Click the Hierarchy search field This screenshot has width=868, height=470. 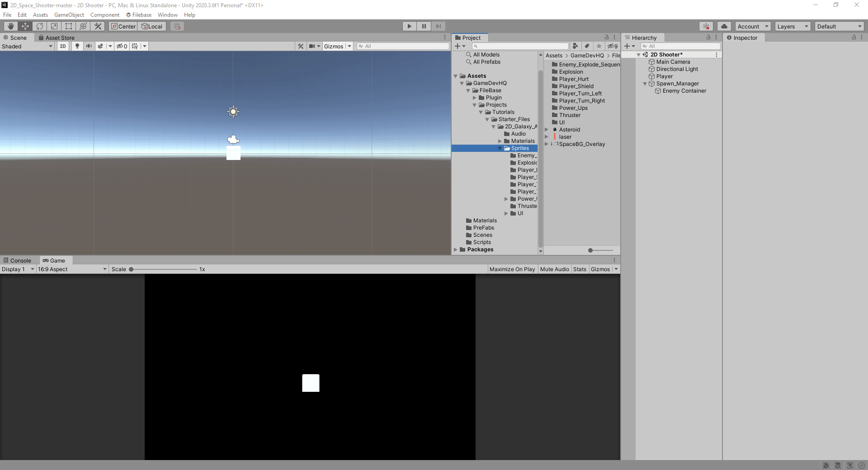[680, 46]
